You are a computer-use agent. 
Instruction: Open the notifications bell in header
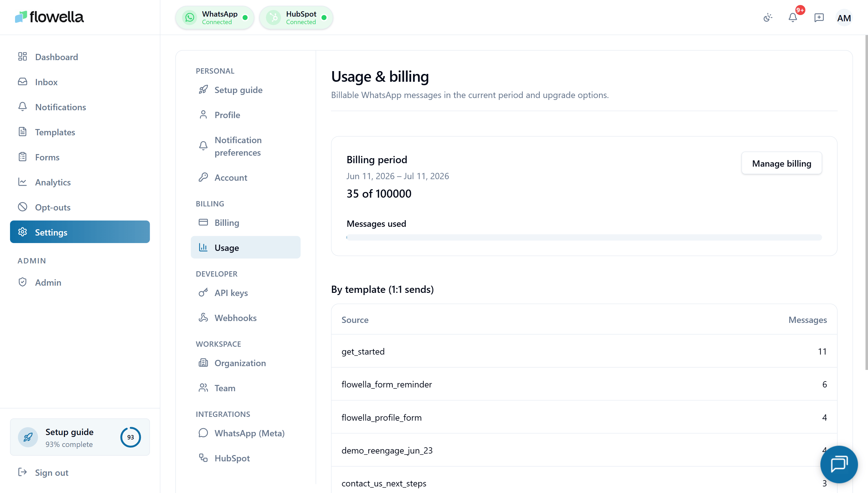(793, 18)
